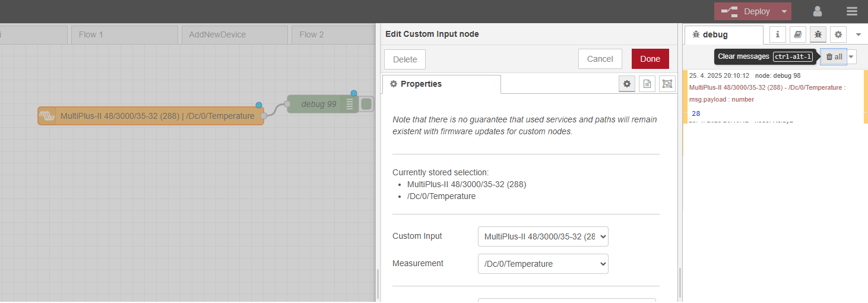Viewport: 868px width, 303px height.
Task: Open the Measurement path dropdown
Action: (x=543, y=264)
